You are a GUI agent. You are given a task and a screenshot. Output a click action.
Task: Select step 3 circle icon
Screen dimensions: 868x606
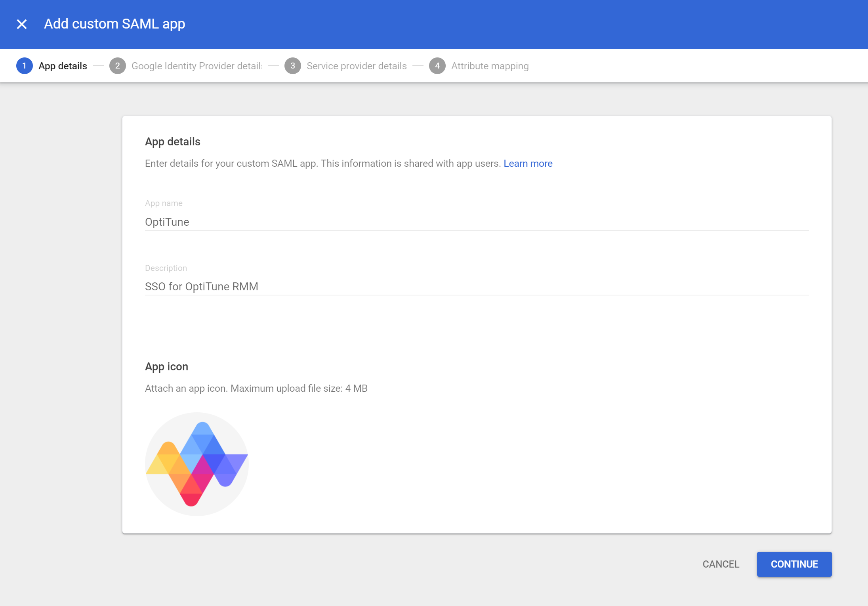[x=292, y=66]
